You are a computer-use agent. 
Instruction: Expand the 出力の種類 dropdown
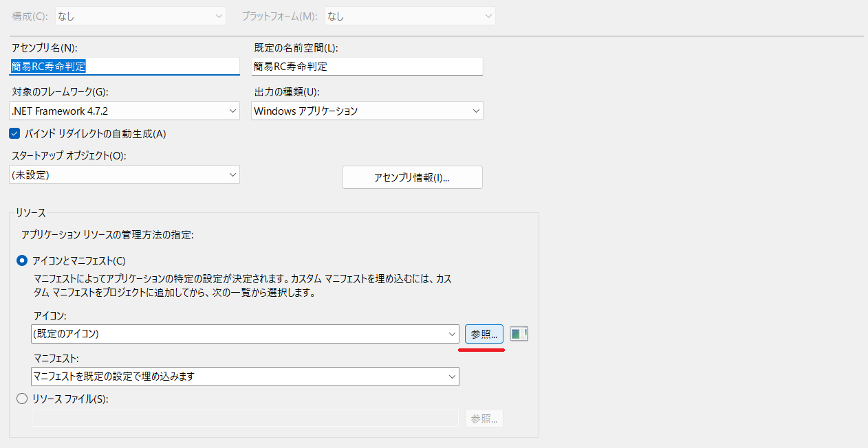pos(367,111)
